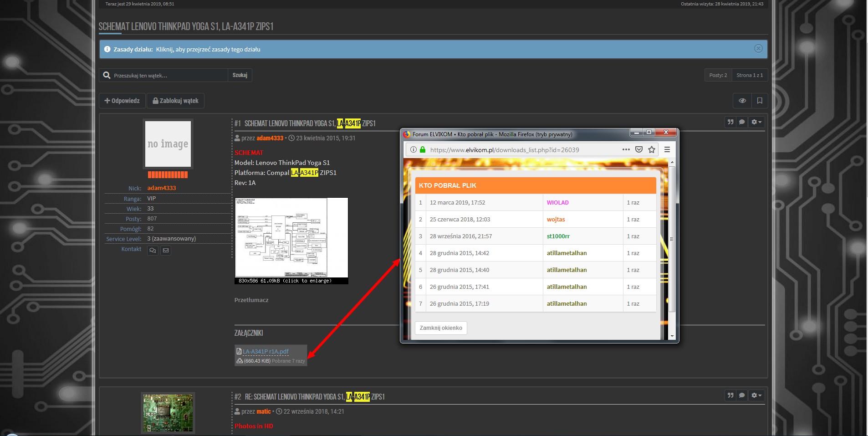Open matic author link in post #2
The width and height of the screenshot is (868, 436).
pos(264,411)
